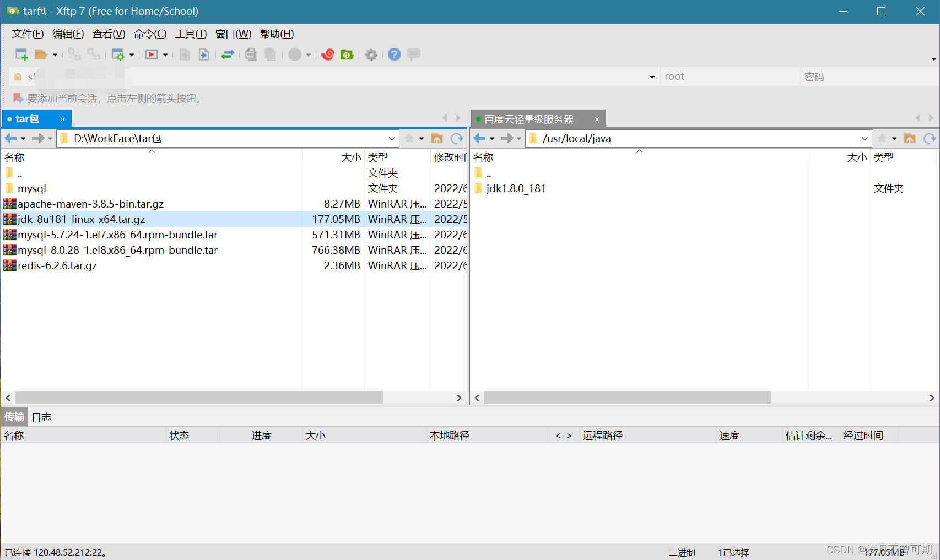Open the 文件(F) menu

(x=28, y=34)
